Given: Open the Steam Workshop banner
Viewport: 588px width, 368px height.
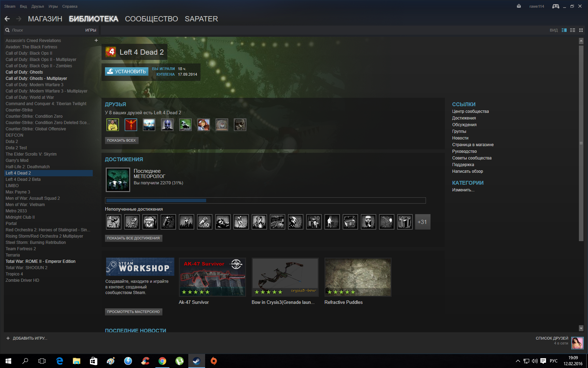Looking at the screenshot, I should pos(140,267).
